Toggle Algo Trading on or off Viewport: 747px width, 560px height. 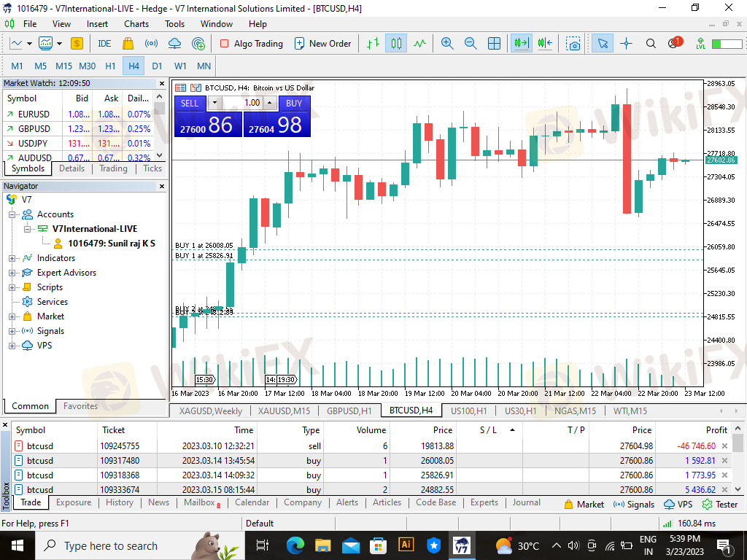point(252,44)
